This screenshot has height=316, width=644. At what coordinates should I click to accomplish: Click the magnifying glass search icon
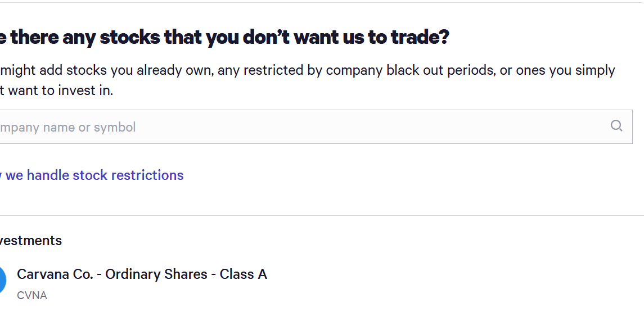[x=616, y=126]
